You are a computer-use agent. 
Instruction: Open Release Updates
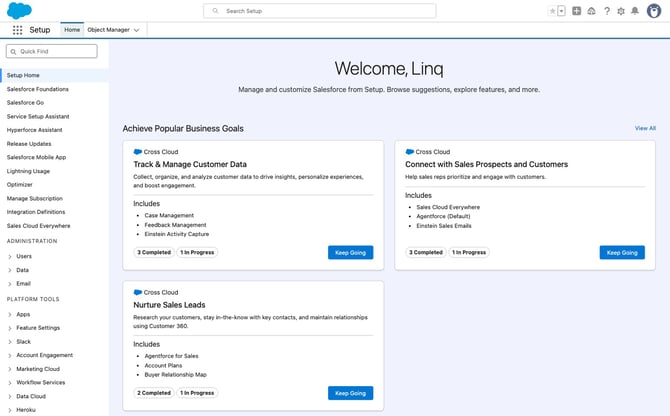click(x=29, y=144)
